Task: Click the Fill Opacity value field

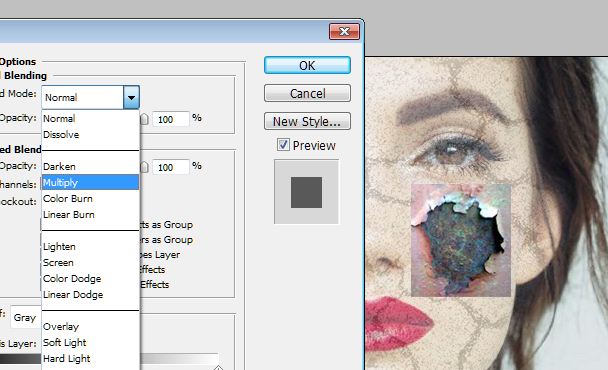Action: [171, 167]
